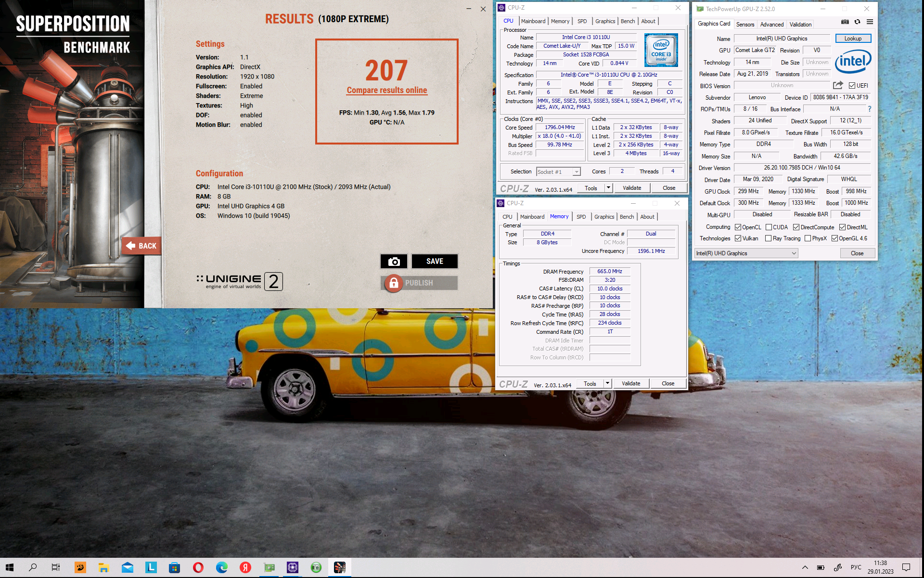
Task: Click the SAVE button in Superposition
Action: coord(435,261)
